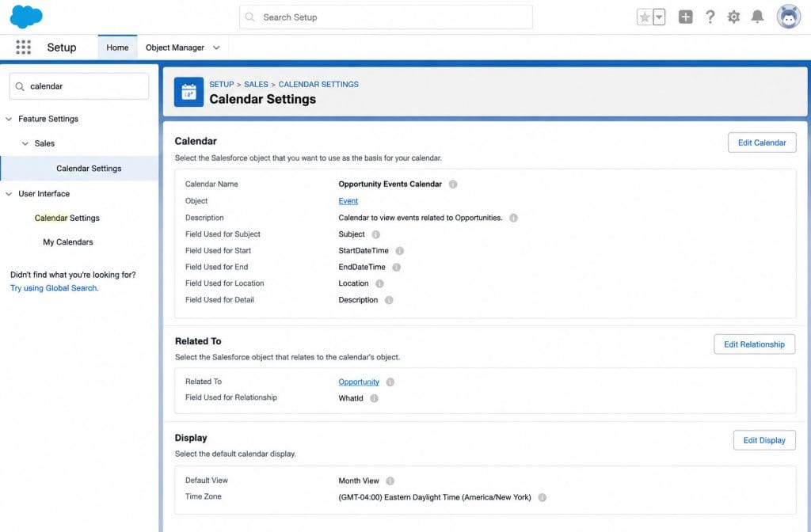Click the Eastern Daylight Time time zone value
The height and width of the screenshot is (532, 811).
435,497
